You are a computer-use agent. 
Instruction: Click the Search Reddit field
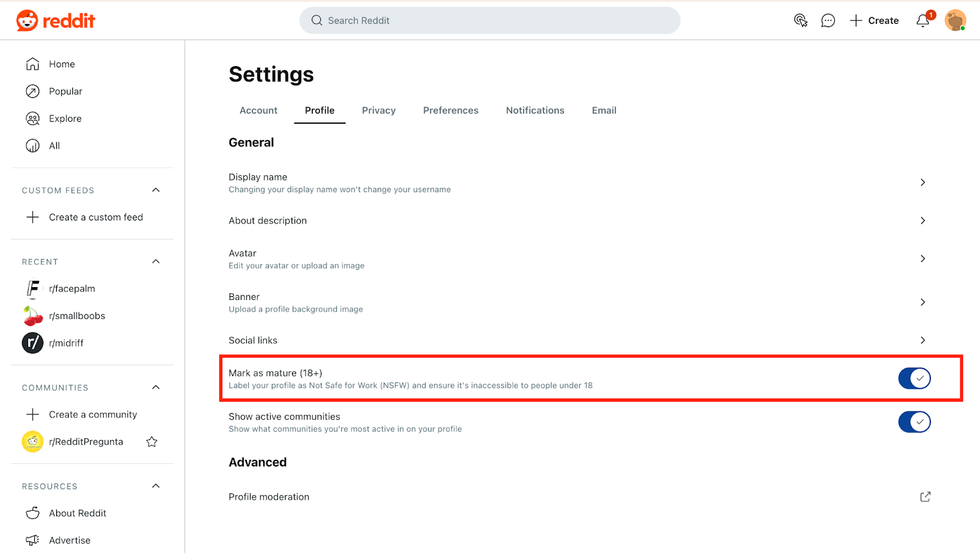(490, 21)
